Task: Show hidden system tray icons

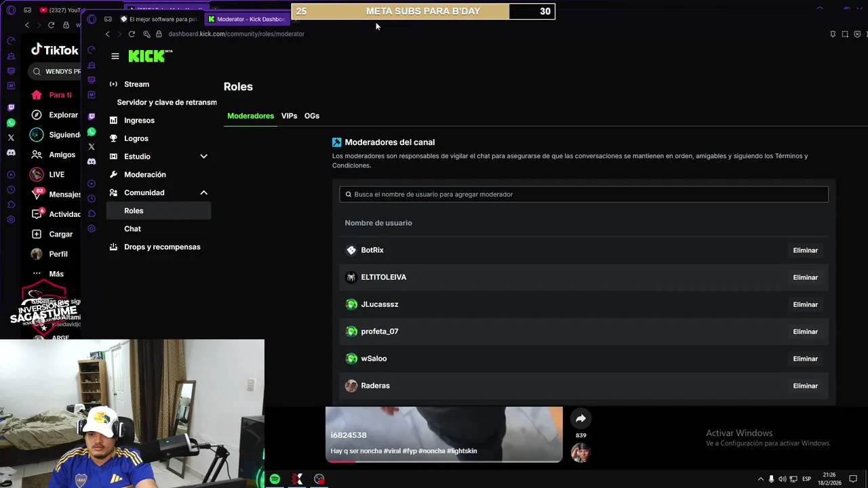Action: click(x=760, y=479)
